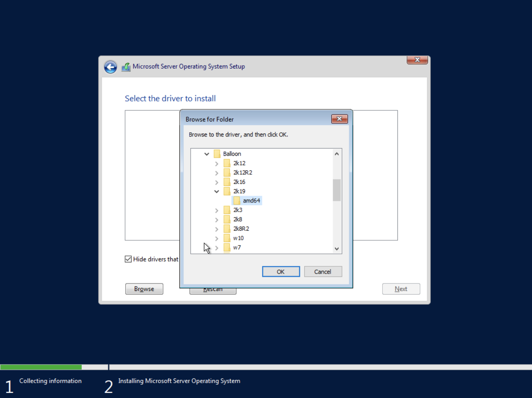Collapse the Balloon folder tree node

pyautogui.click(x=207, y=154)
